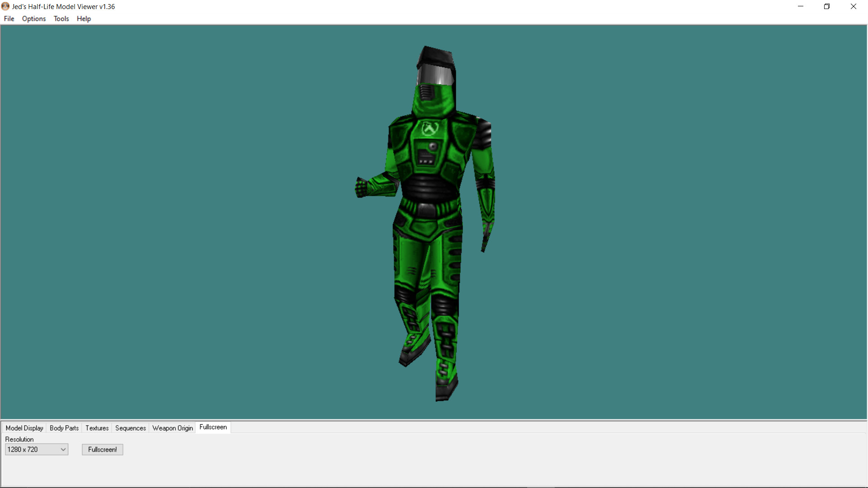Open the File menu
868x488 pixels.
(9, 19)
